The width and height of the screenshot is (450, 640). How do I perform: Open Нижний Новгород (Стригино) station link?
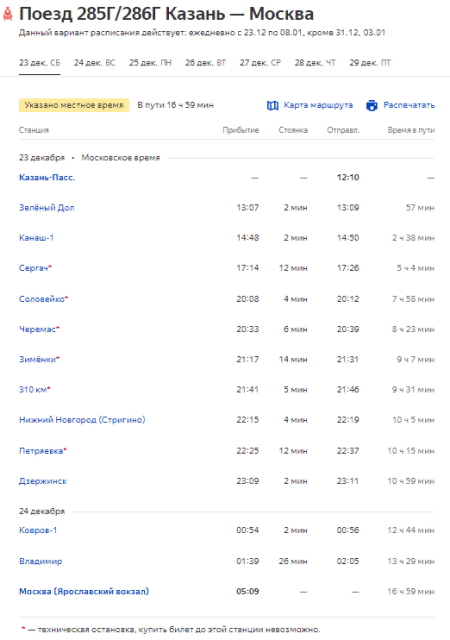click(82, 420)
